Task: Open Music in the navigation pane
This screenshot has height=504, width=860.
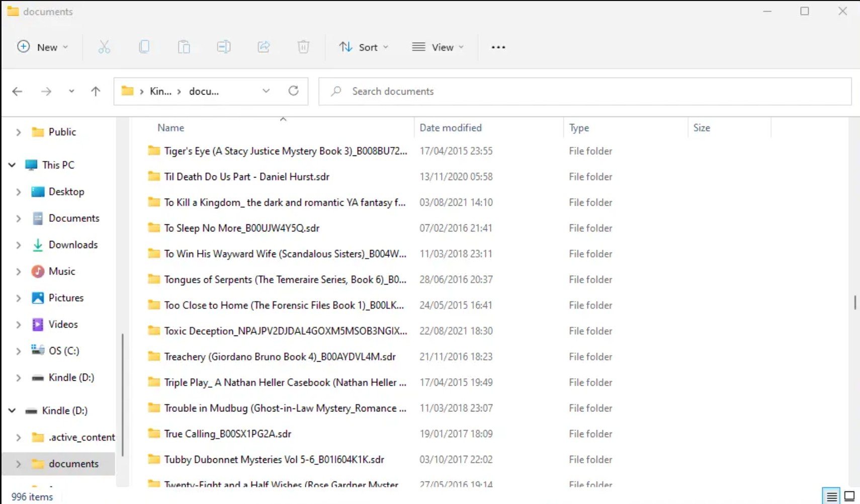Action: pyautogui.click(x=62, y=272)
